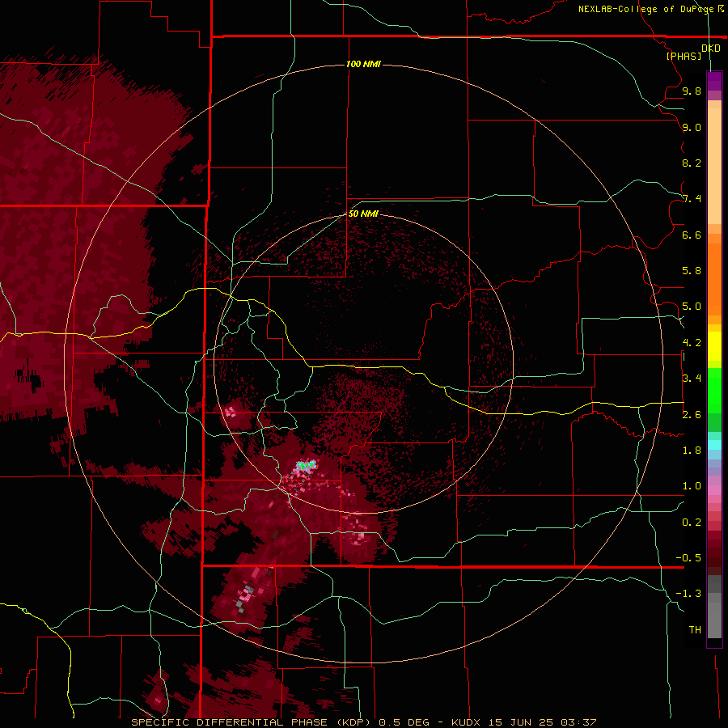The image size is (728, 728).
Task: Click the bright green swatch in color bar
Action: (714, 390)
